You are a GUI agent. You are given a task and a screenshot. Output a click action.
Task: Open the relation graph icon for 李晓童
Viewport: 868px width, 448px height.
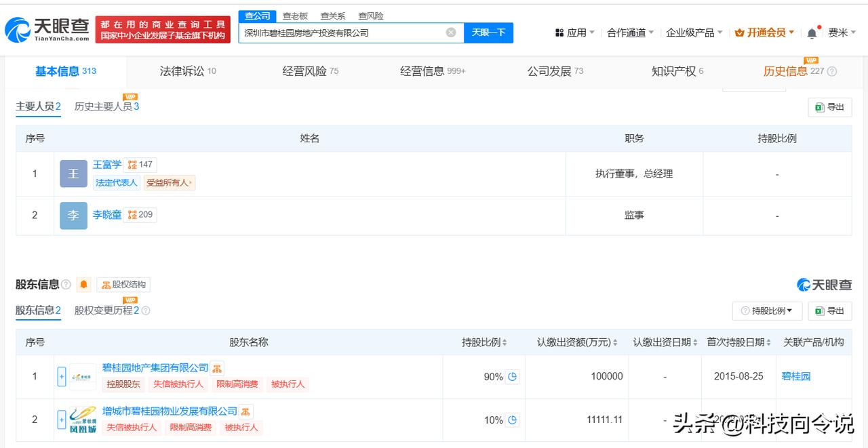click(x=141, y=215)
